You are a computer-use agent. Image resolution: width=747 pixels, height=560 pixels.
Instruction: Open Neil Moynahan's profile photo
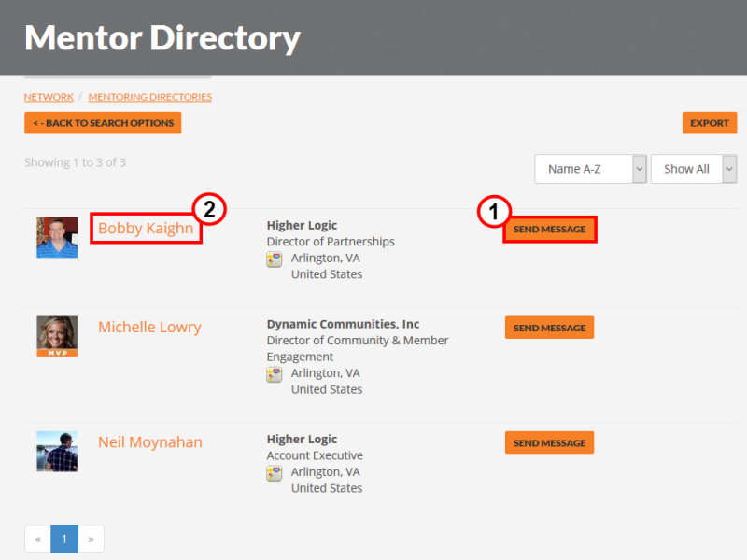click(57, 452)
